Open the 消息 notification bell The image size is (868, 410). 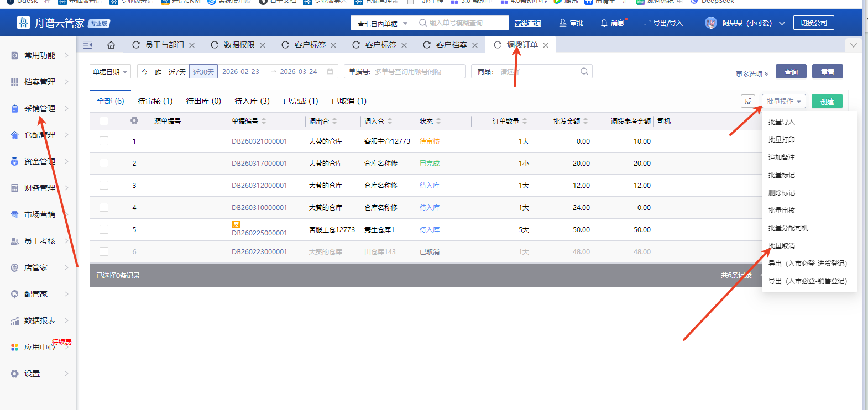(604, 23)
